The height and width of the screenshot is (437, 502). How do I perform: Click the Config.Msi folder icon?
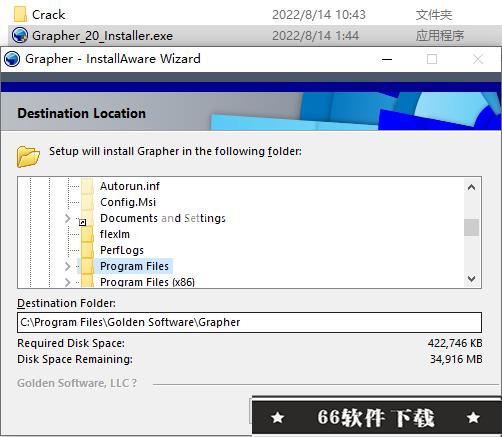(x=87, y=202)
